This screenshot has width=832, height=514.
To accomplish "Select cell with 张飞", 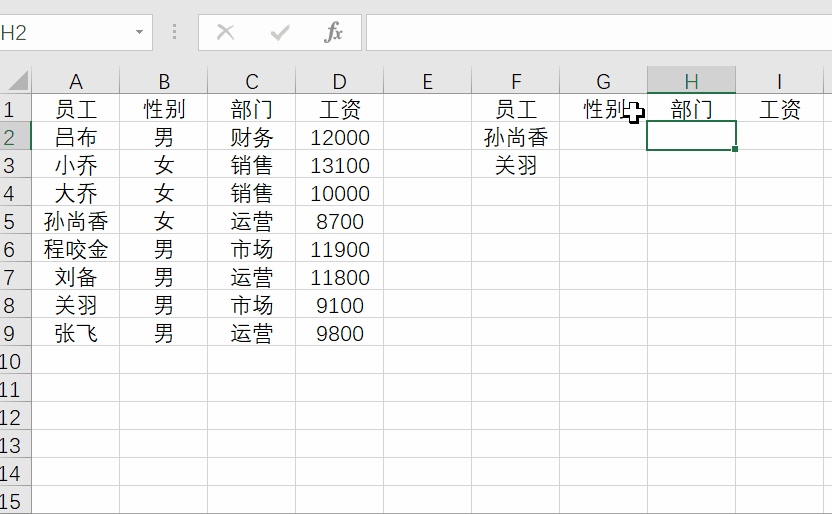I will point(75,334).
